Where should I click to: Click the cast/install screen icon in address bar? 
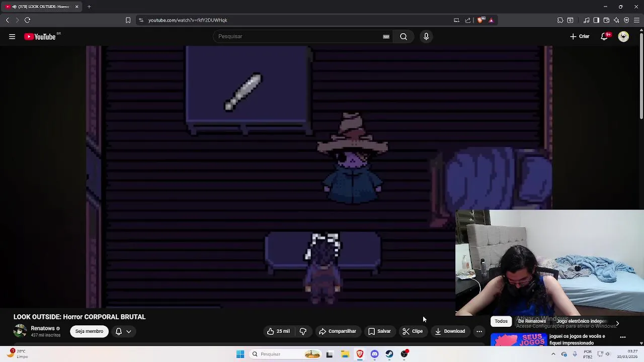pos(456,20)
